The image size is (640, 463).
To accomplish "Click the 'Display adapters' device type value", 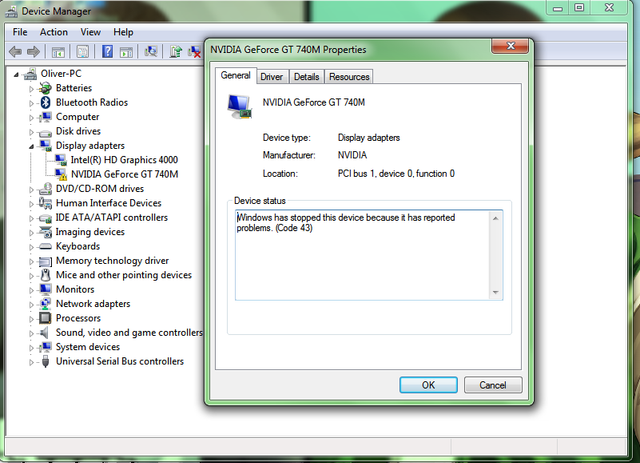I will click(369, 138).
